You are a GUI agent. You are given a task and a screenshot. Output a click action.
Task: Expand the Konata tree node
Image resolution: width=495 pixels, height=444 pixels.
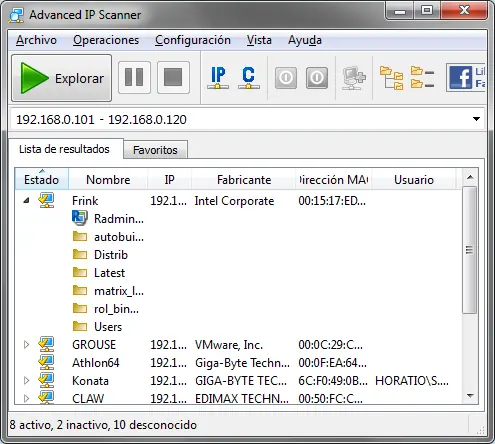click(26, 380)
